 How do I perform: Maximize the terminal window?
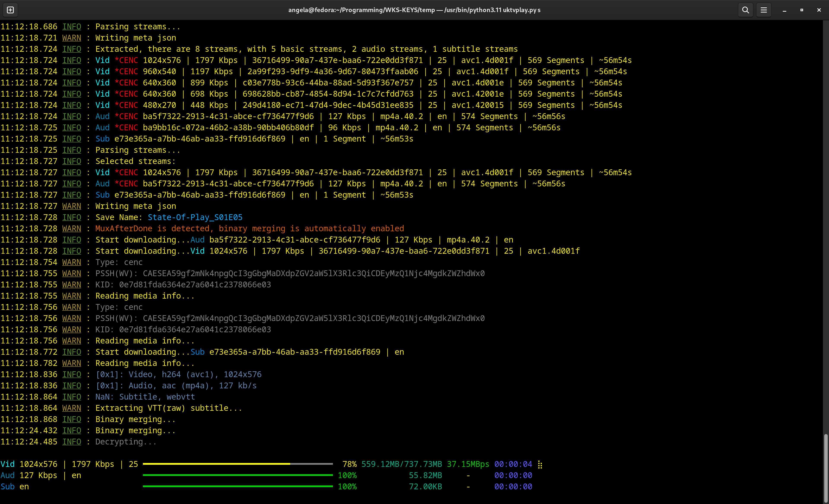[x=802, y=10]
